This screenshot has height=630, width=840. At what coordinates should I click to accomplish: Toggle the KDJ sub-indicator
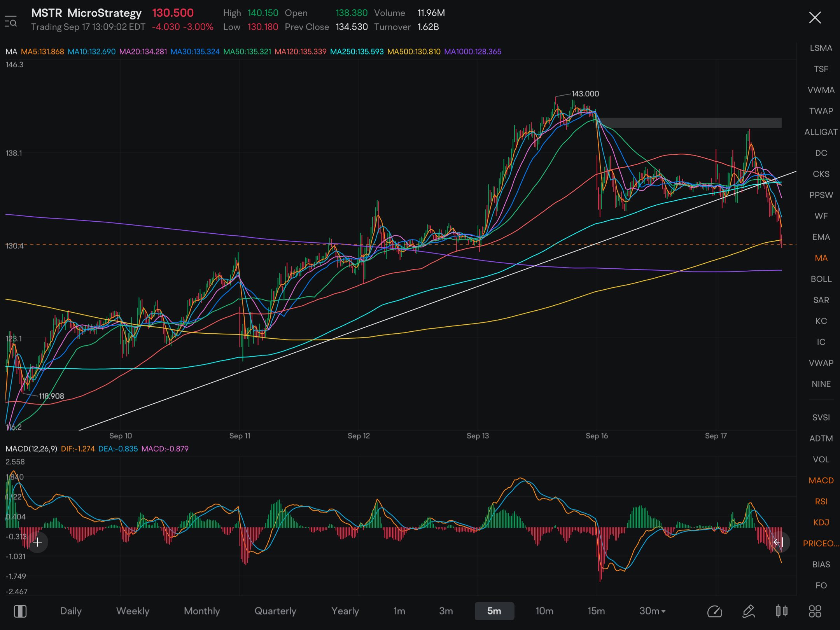[x=821, y=523]
